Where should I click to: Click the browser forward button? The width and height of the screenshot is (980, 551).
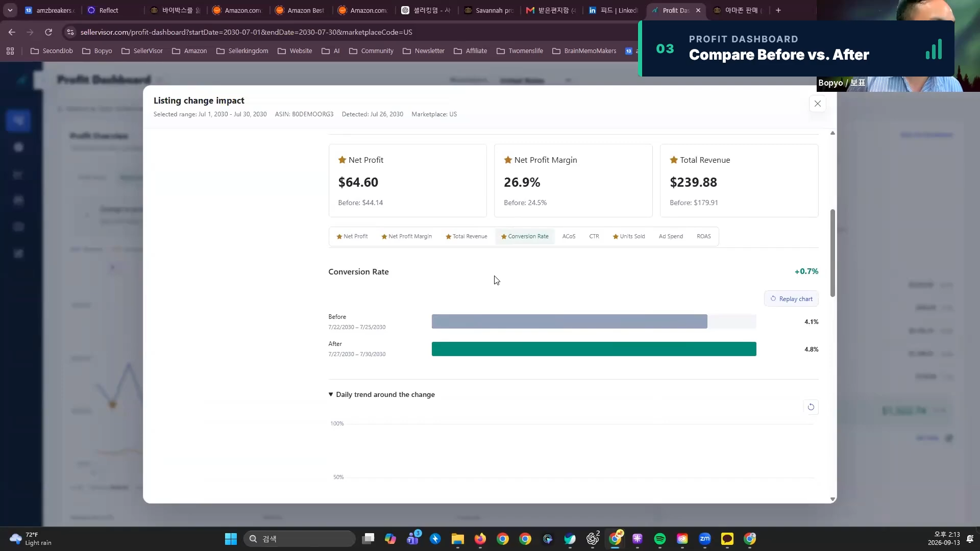pyautogui.click(x=30, y=32)
